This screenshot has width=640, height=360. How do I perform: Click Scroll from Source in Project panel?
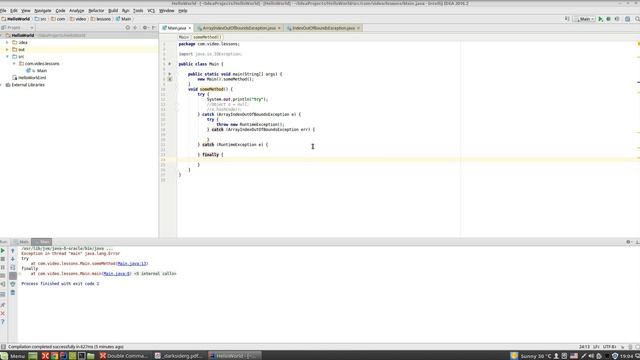click(128, 28)
